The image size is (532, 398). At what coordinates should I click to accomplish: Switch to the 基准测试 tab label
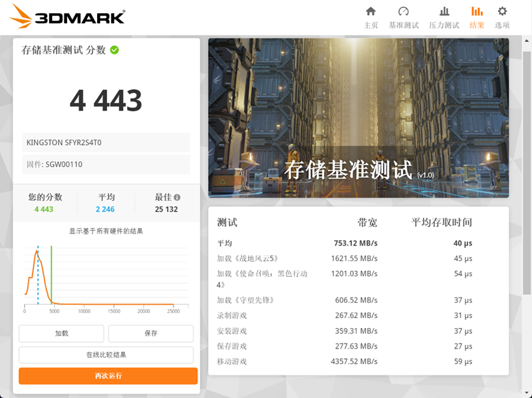(x=404, y=25)
